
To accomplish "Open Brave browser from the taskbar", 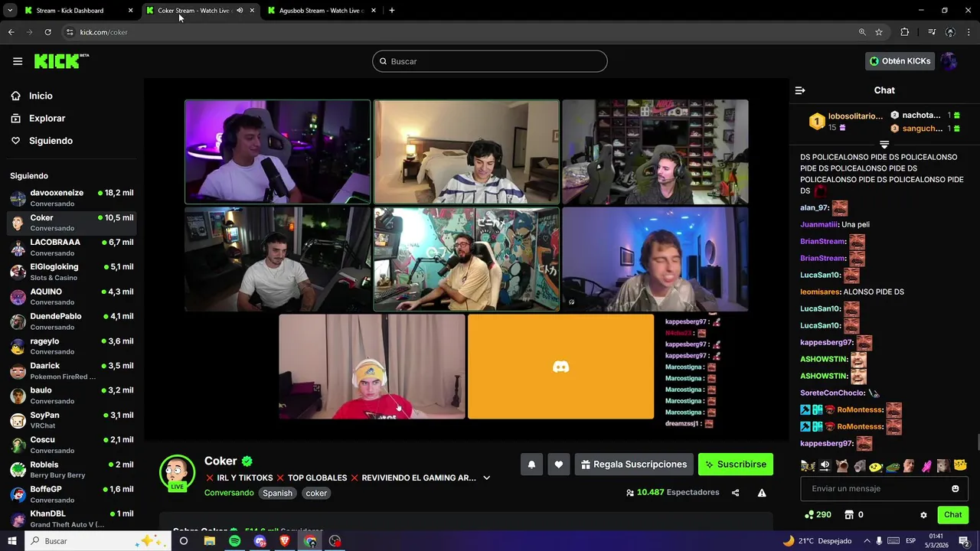I will pos(285,541).
